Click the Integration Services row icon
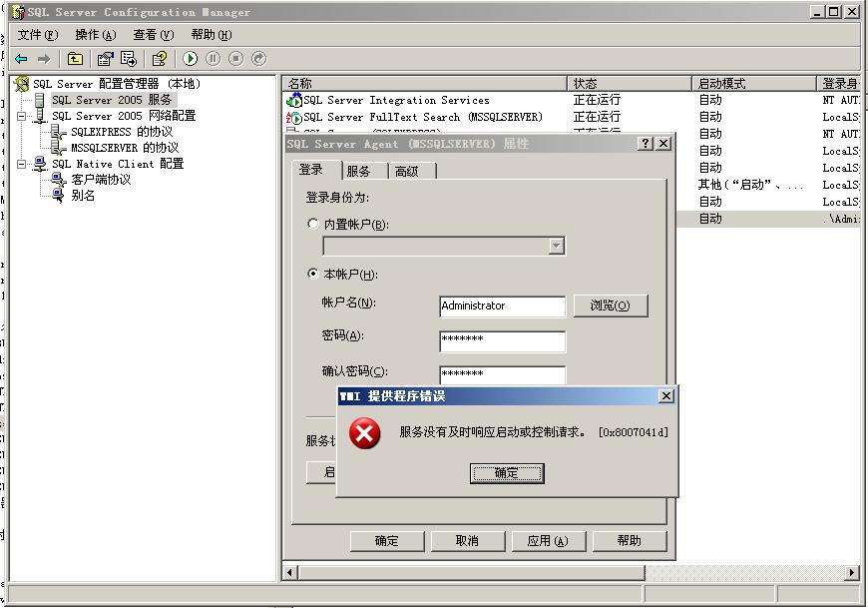 (294, 101)
